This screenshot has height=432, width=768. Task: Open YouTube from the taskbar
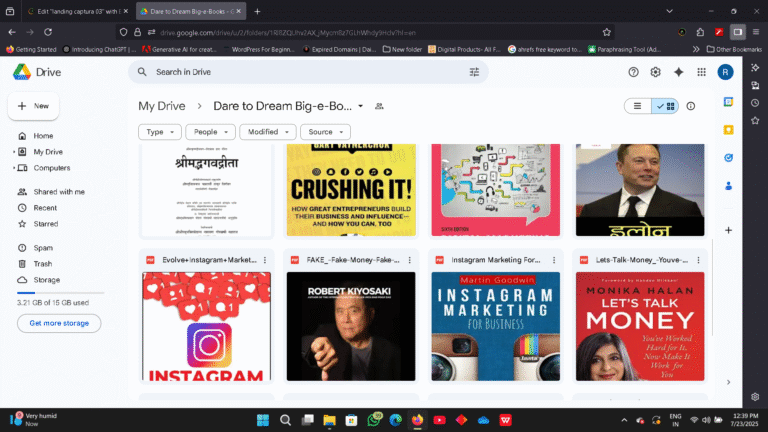[x=439, y=420]
